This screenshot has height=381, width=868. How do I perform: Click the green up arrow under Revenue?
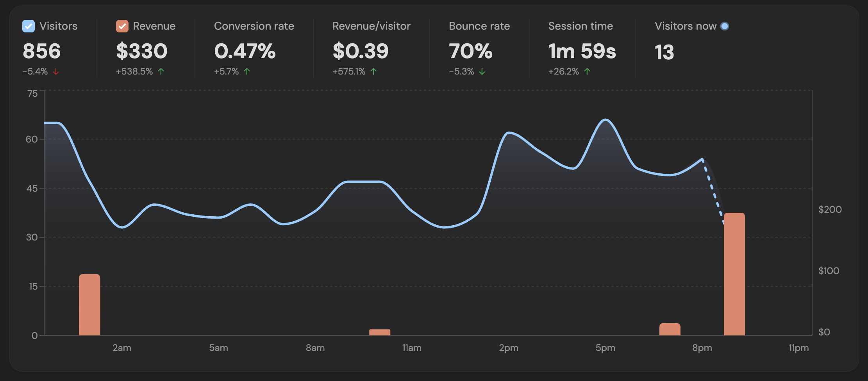pos(161,71)
